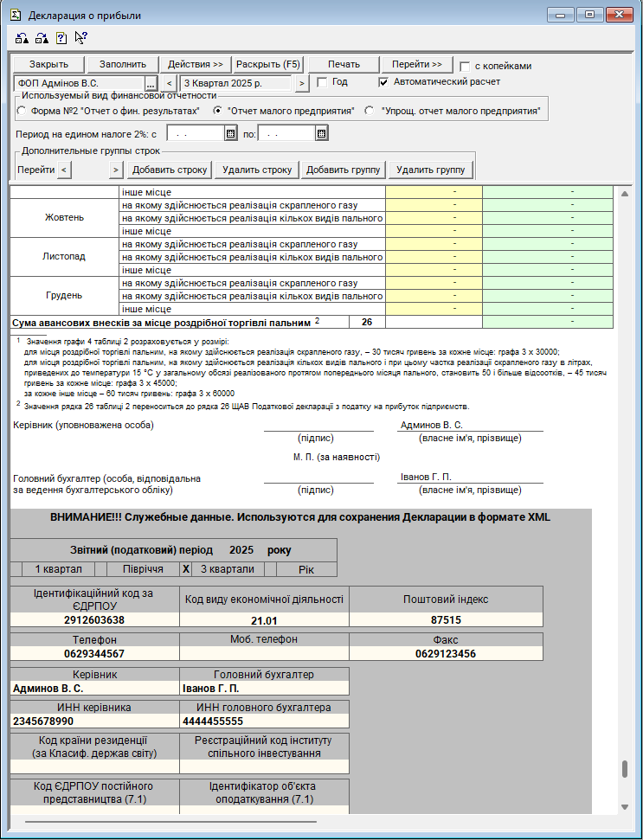Select 'Упрощ. отчет малого предприятия' radio
The image size is (643, 840).
(370, 111)
